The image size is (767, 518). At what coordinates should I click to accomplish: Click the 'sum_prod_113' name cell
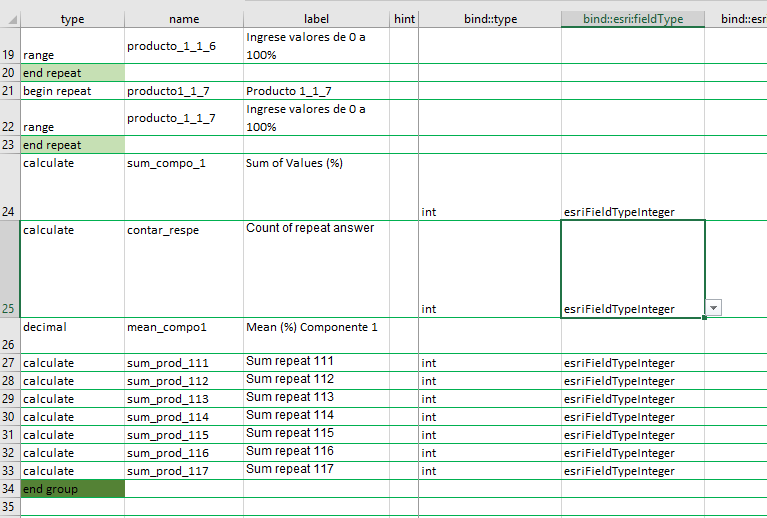coord(184,399)
